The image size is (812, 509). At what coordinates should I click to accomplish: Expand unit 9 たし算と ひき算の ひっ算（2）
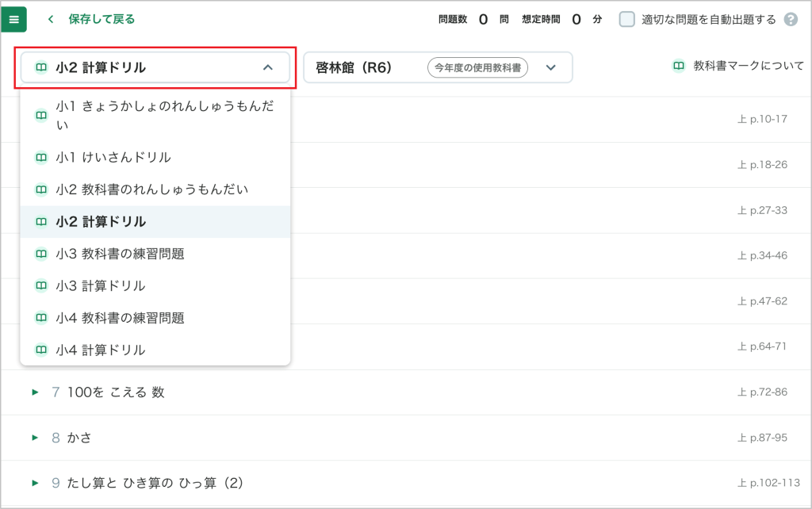pos(35,483)
